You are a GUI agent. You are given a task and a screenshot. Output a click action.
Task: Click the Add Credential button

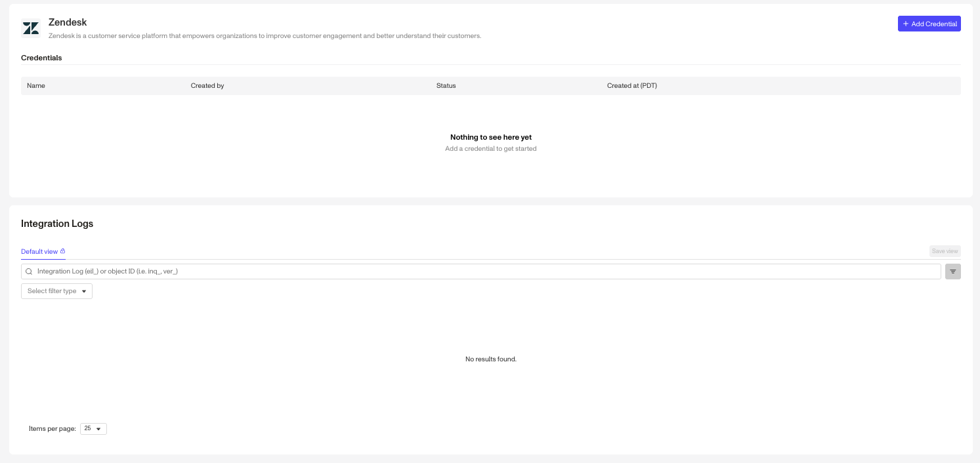coord(929,24)
